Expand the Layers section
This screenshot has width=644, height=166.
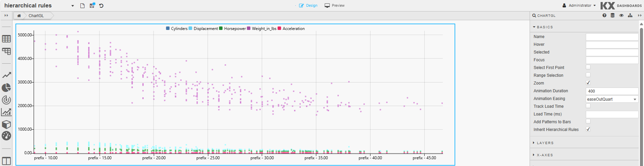point(545,143)
